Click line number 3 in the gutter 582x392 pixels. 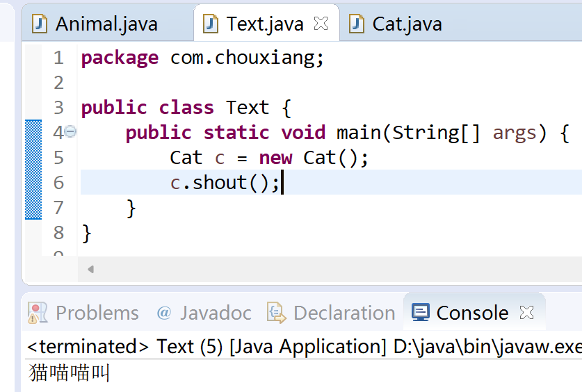click(x=58, y=108)
